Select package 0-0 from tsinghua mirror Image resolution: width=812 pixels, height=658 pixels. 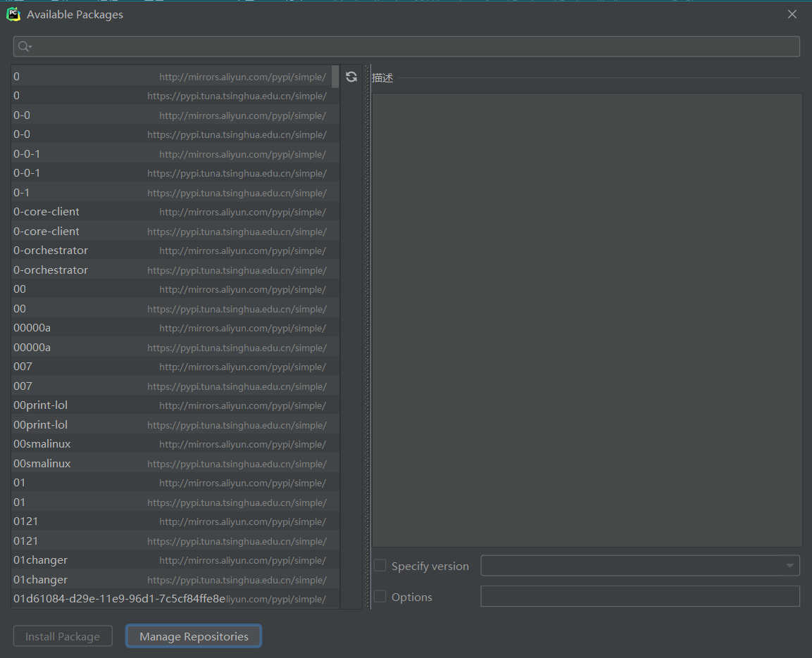pyautogui.click(x=175, y=134)
